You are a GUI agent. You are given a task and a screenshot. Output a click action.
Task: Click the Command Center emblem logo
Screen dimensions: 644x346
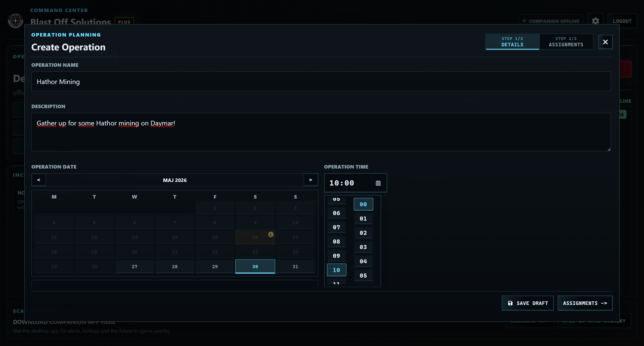[15, 21]
